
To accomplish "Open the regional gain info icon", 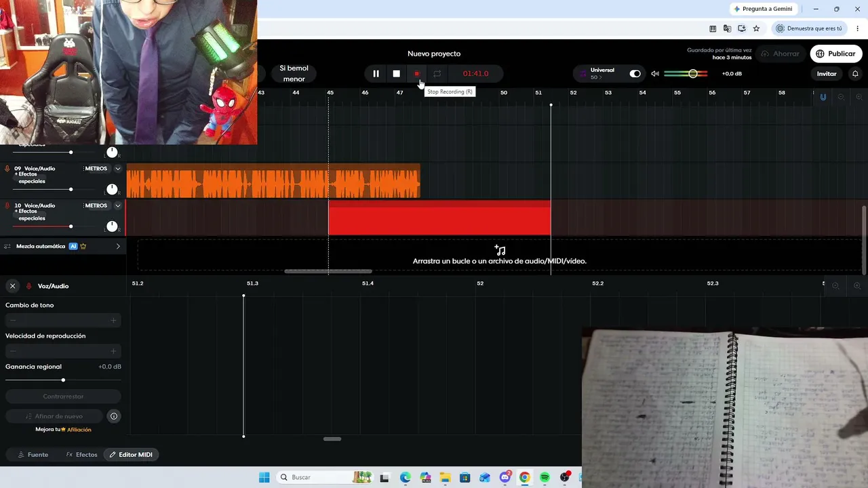I will tap(114, 416).
